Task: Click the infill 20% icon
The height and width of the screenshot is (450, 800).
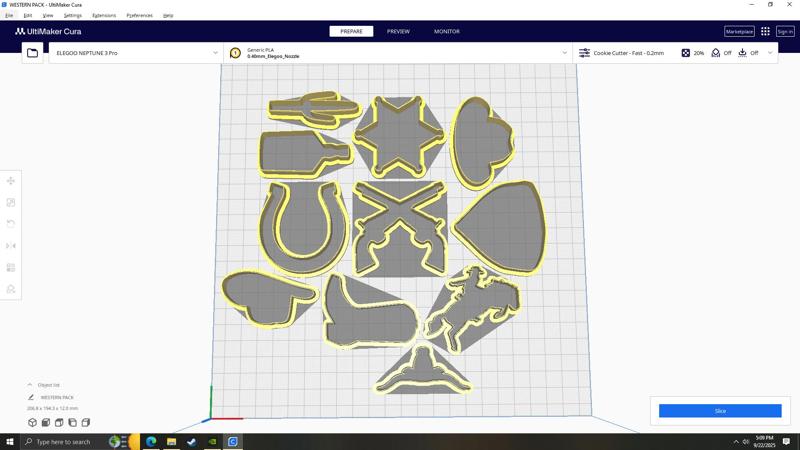Action: click(686, 53)
